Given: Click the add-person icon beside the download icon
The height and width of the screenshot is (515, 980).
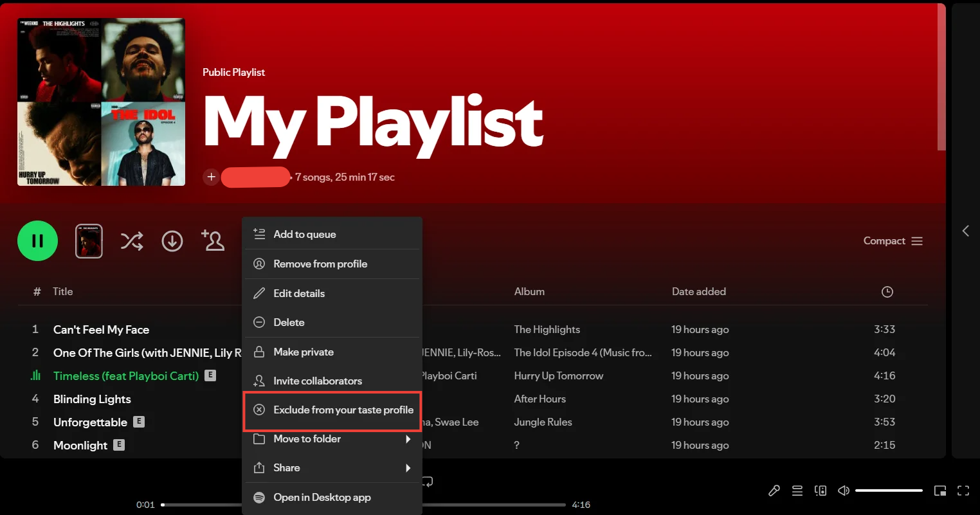Looking at the screenshot, I should coord(213,240).
